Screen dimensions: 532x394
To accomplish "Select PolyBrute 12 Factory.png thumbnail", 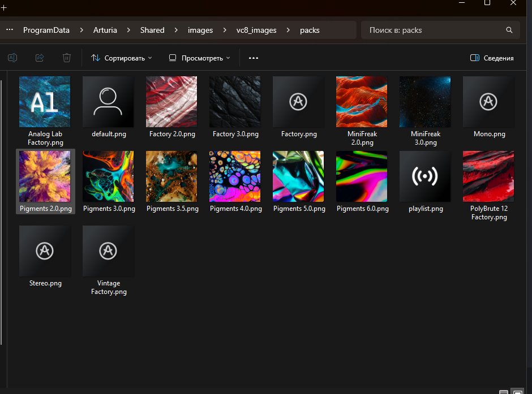I will coord(488,176).
